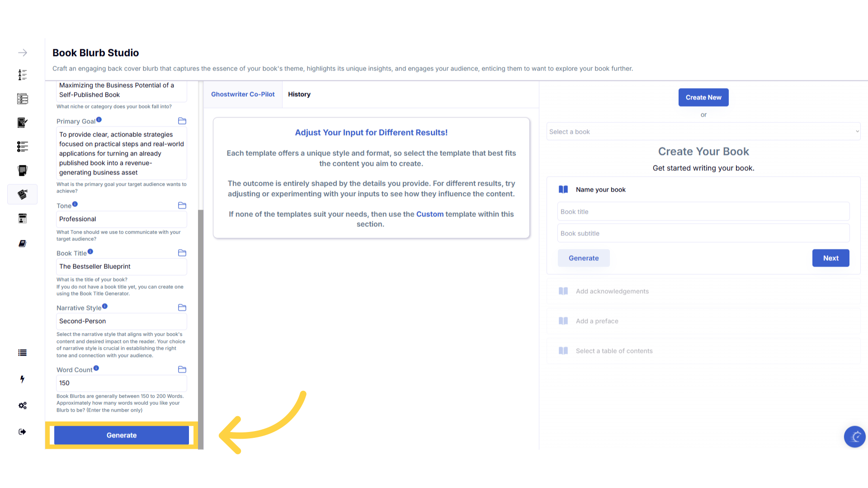The width and height of the screenshot is (868, 488).
Task: Open settings via the gears icon
Action: coord(22,405)
